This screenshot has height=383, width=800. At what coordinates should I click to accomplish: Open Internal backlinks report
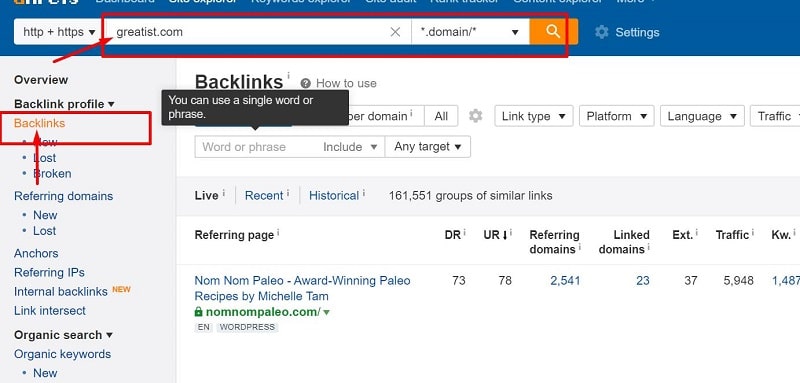(x=61, y=292)
